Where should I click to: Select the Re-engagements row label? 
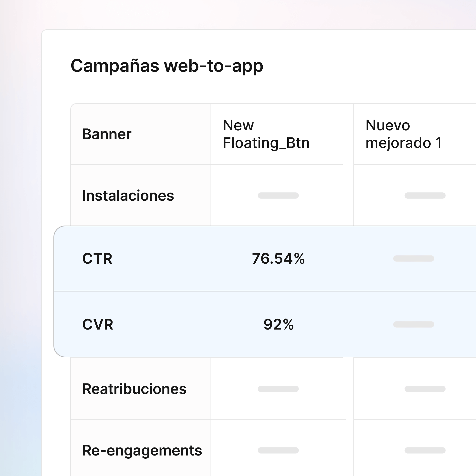point(142,450)
